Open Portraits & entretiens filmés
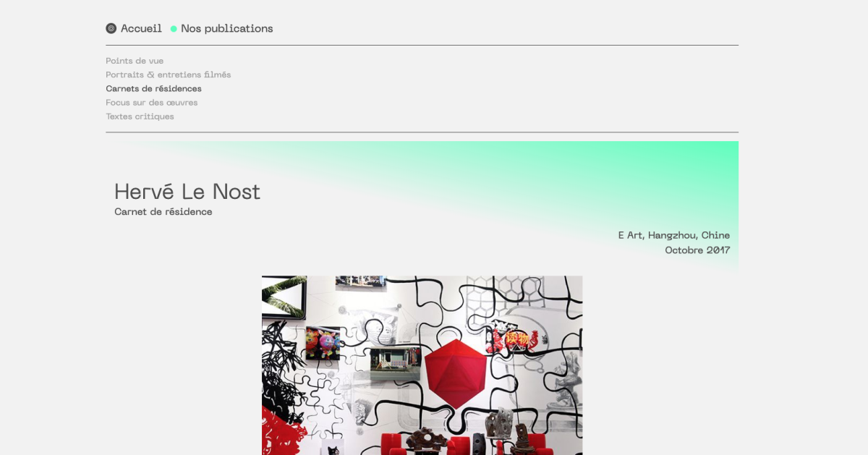 pyautogui.click(x=169, y=75)
